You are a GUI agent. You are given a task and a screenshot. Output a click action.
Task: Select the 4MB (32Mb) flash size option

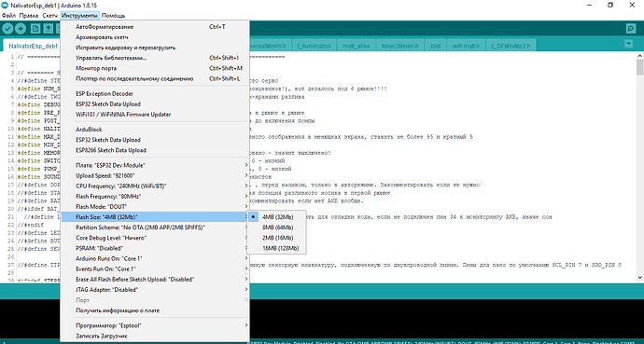click(277, 217)
